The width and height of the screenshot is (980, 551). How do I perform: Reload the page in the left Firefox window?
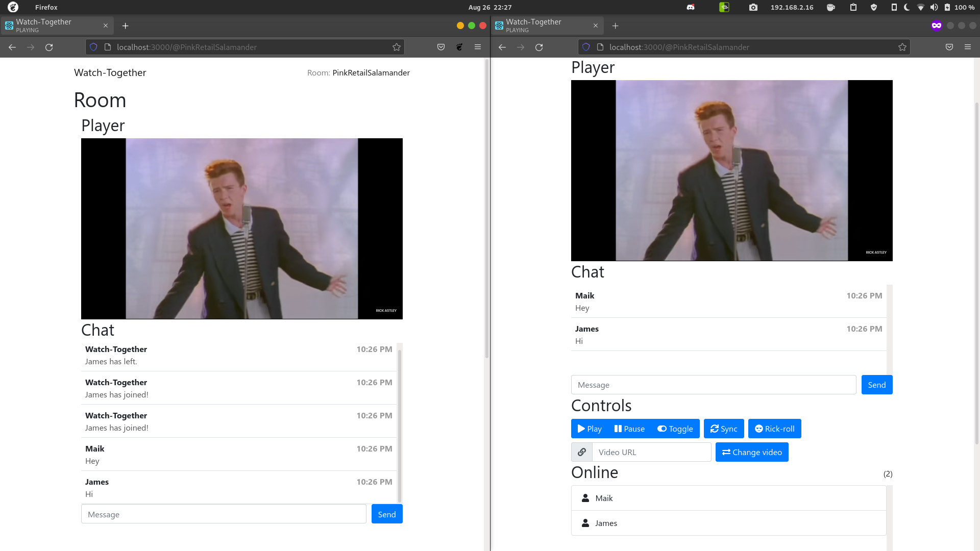click(x=49, y=47)
